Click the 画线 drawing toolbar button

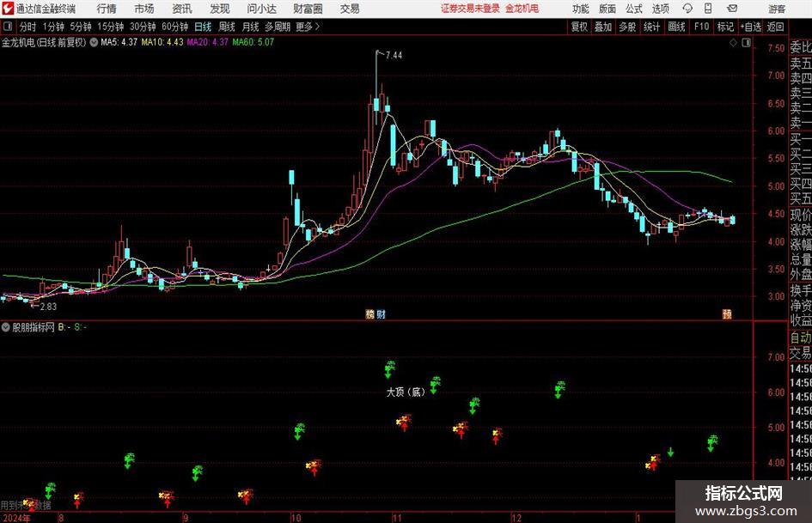[676, 27]
